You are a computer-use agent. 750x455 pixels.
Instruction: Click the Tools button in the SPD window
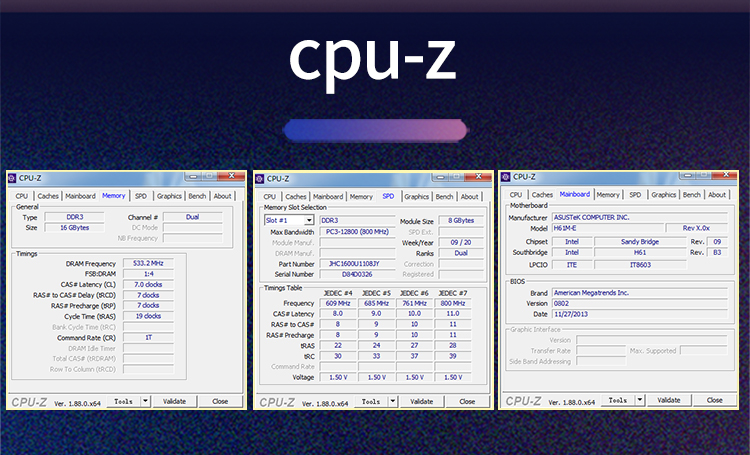click(x=371, y=401)
